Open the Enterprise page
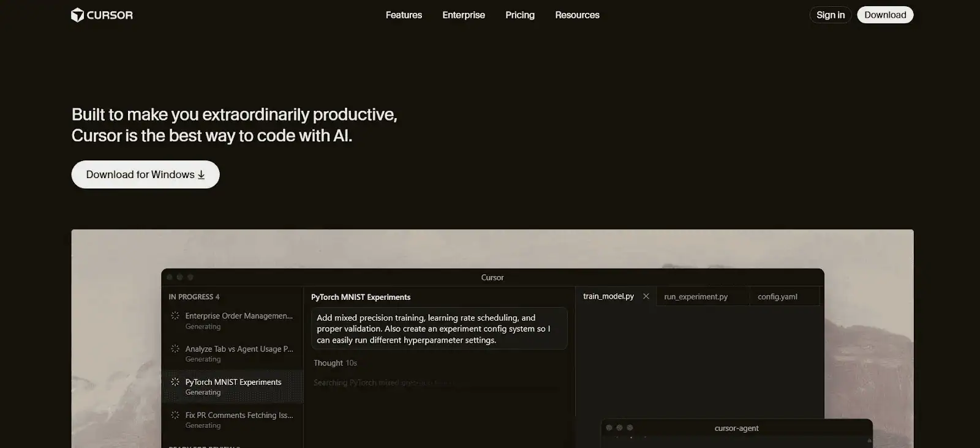The width and height of the screenshot is (980, 448). tap(464, 15)
